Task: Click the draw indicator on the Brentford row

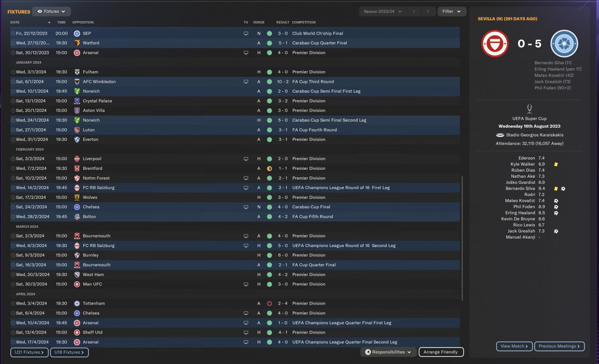Action: 270,168
